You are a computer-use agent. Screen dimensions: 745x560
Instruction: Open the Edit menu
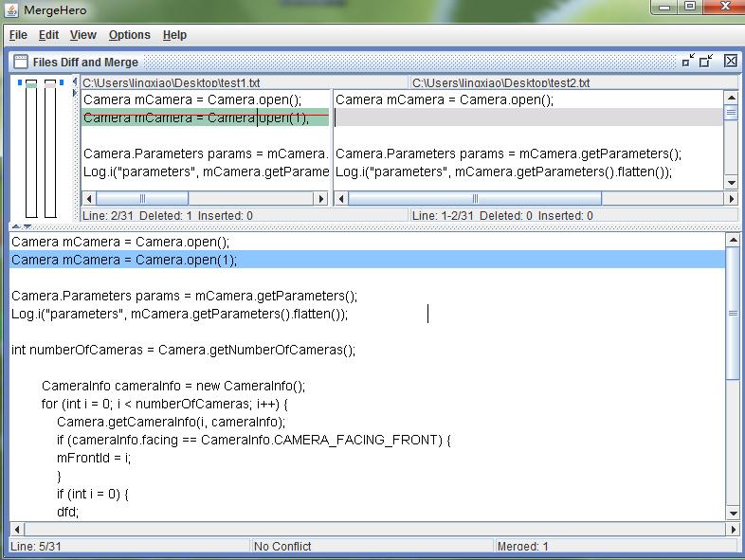(48, 35)
